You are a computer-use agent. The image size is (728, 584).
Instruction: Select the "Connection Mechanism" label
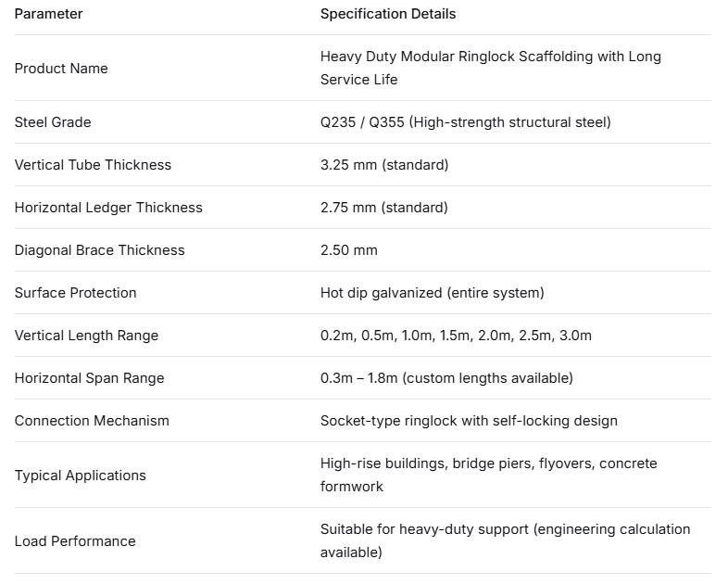tap(92, 421)
